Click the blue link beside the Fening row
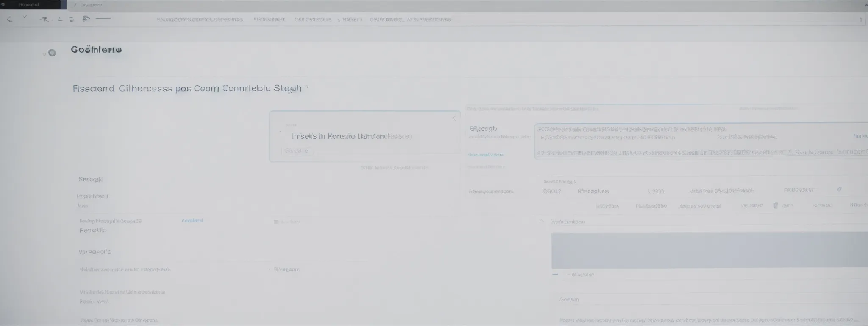868x326 pixels. coord(192,221)
